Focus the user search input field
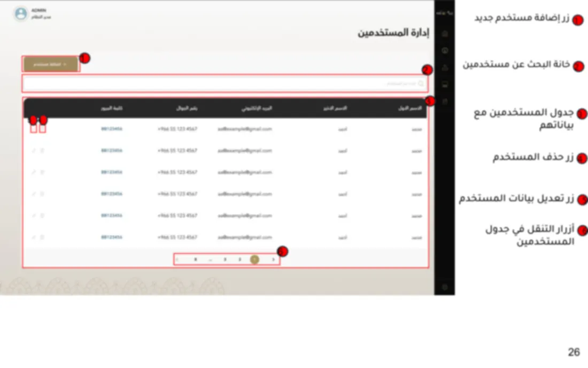Image resolution: width=588 pixels, height=368 pixels. pos(225,83)
